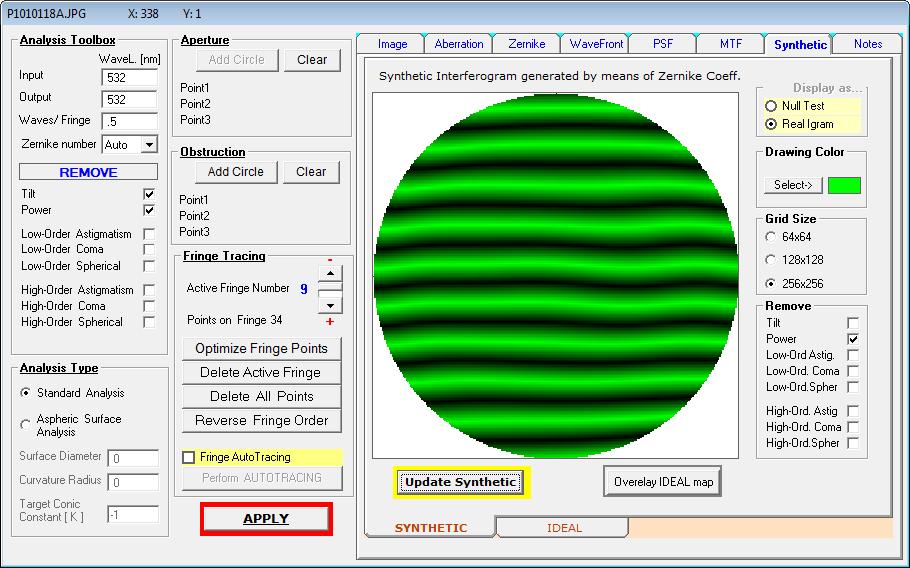Click the Waves/Fringe input field
The height and width of the screenshot is (568, 910).
(x=129, y=121)
